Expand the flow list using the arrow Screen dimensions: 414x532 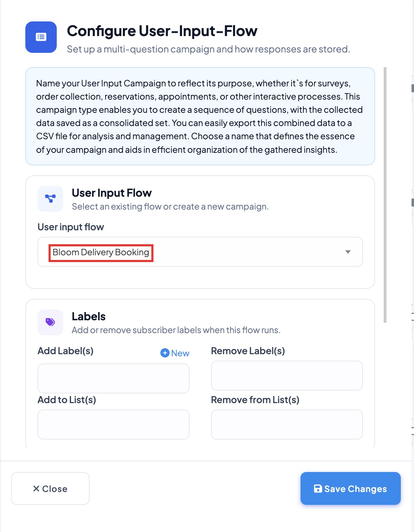348,252
